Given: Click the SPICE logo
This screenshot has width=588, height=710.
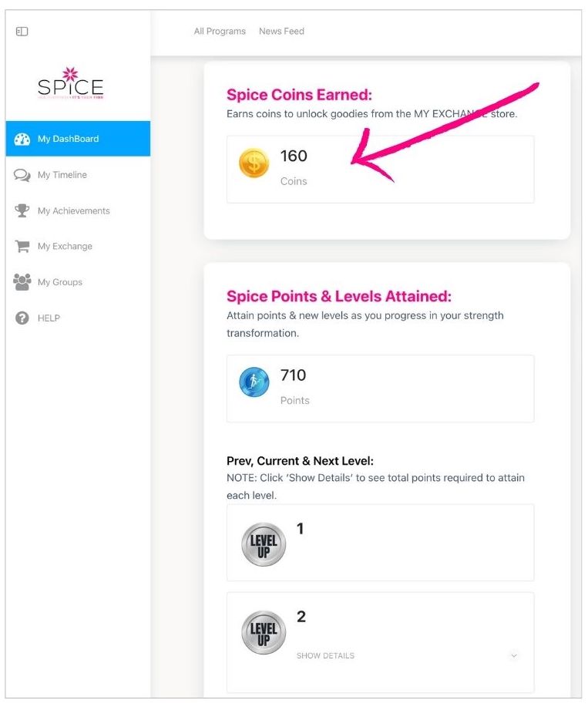Looking at the screenshot, I should (x=71, y=83).
